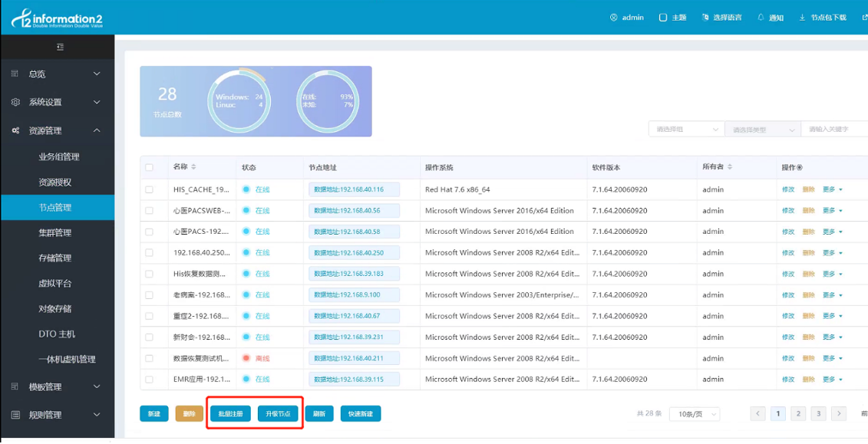Viewport: 868px width, 444px height.
Task: Open 更多 menu for HIS_CACHE row
Action: (x=832, y=189)
